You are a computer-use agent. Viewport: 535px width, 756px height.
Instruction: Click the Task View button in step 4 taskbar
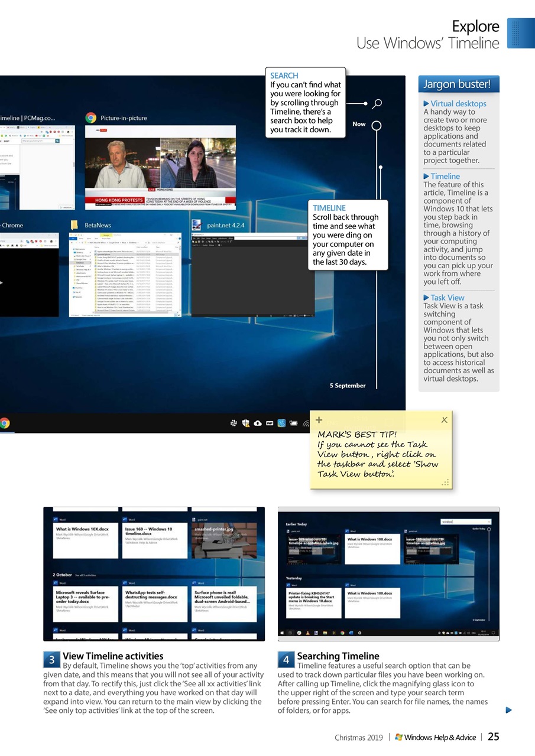click(290, 633)
